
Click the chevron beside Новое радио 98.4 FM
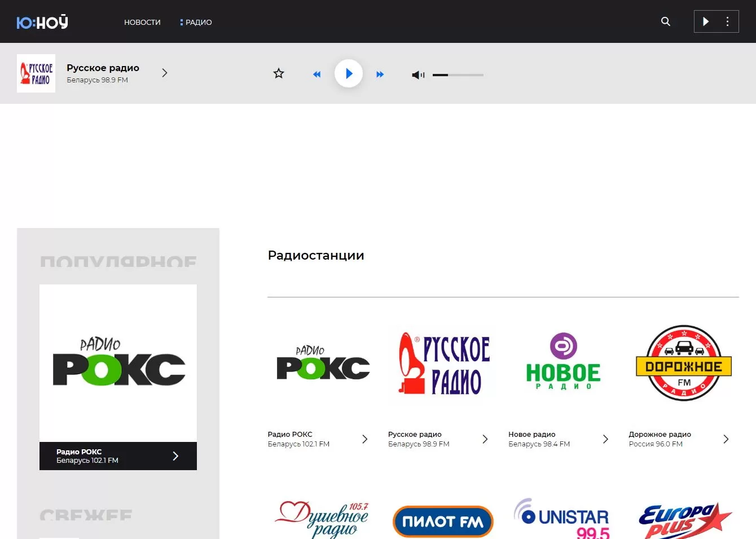[x=605, y=439]
